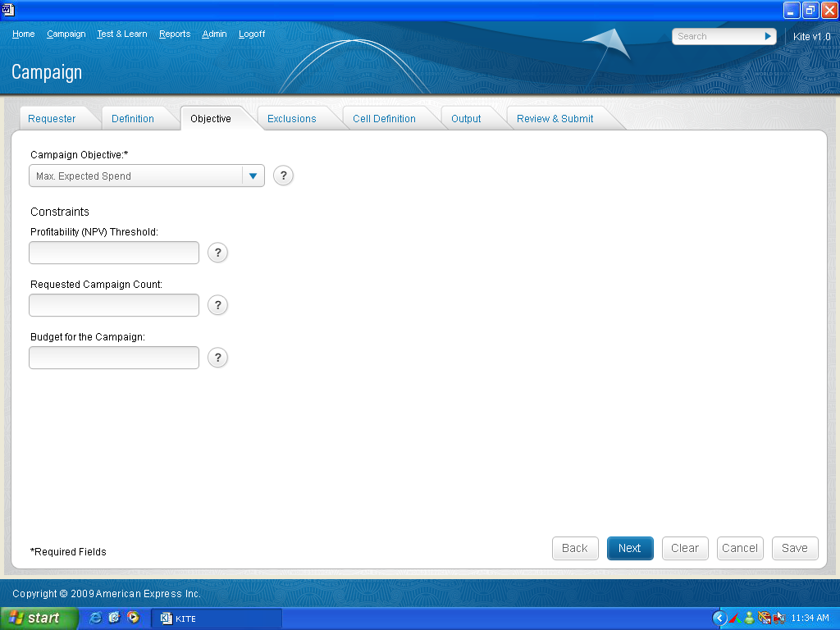Open the Test & Learn menu
840x630 pixels.
[121, 34]
